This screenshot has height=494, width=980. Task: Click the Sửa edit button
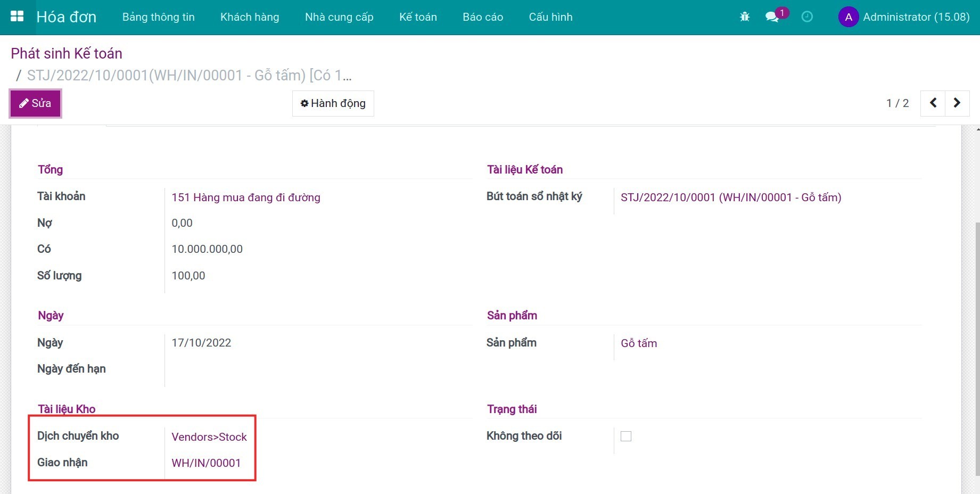pos(35,103)
